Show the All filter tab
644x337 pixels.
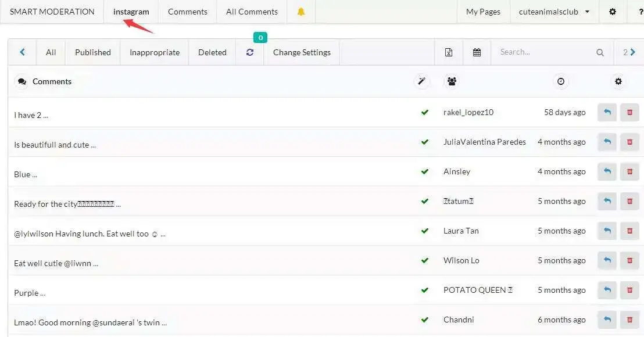pos(51,52)
